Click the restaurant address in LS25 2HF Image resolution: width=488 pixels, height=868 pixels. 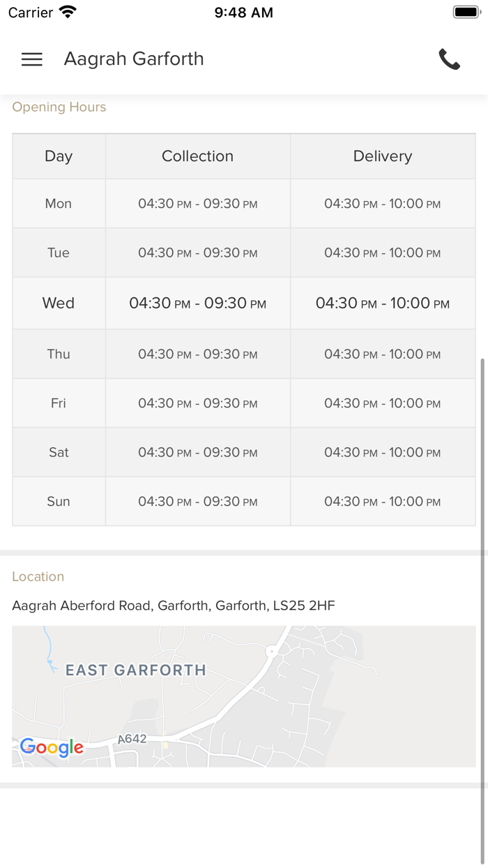pyautogui.click(x=173, y=606)
